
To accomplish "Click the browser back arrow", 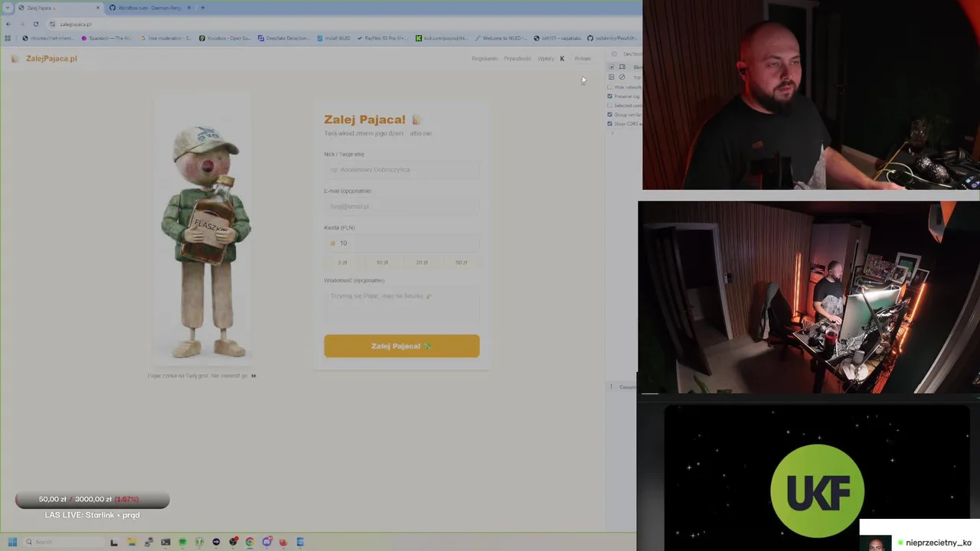I will click(8, 24).
